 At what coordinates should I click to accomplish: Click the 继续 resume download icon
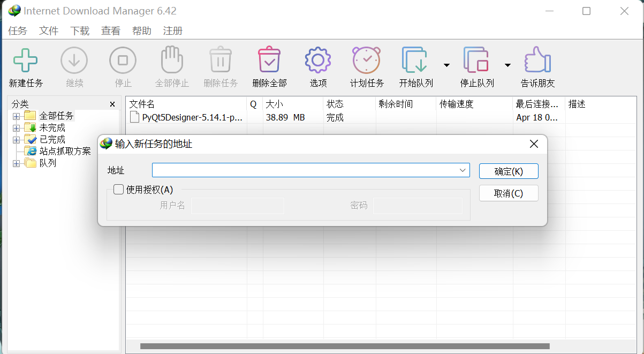click(74, 60)
